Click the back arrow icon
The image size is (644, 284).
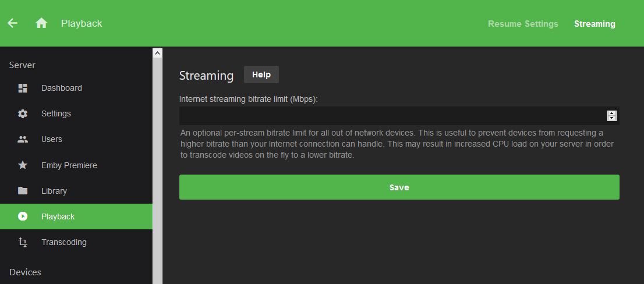(x=12, y=23)
